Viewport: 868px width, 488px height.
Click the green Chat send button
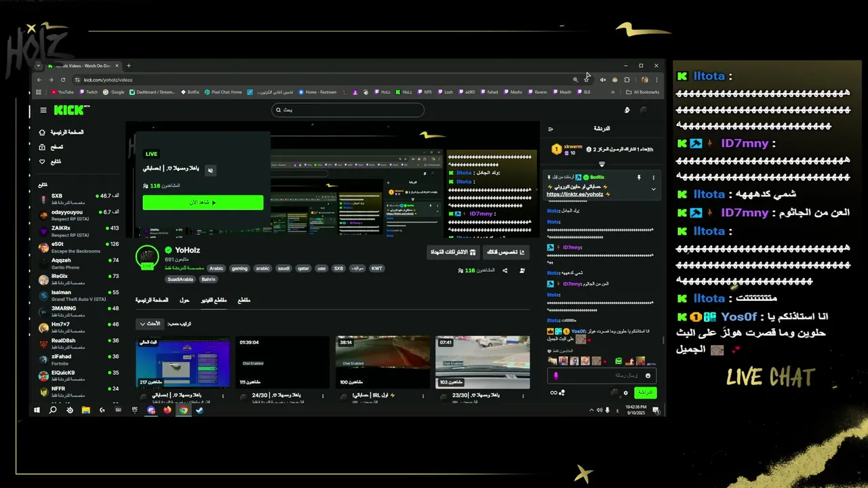(645, 392)
